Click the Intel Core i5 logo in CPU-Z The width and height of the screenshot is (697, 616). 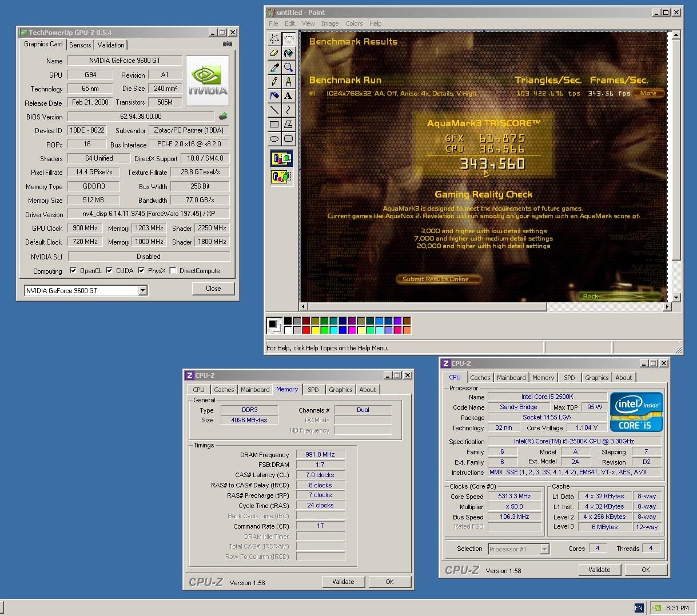click(636, 411)
